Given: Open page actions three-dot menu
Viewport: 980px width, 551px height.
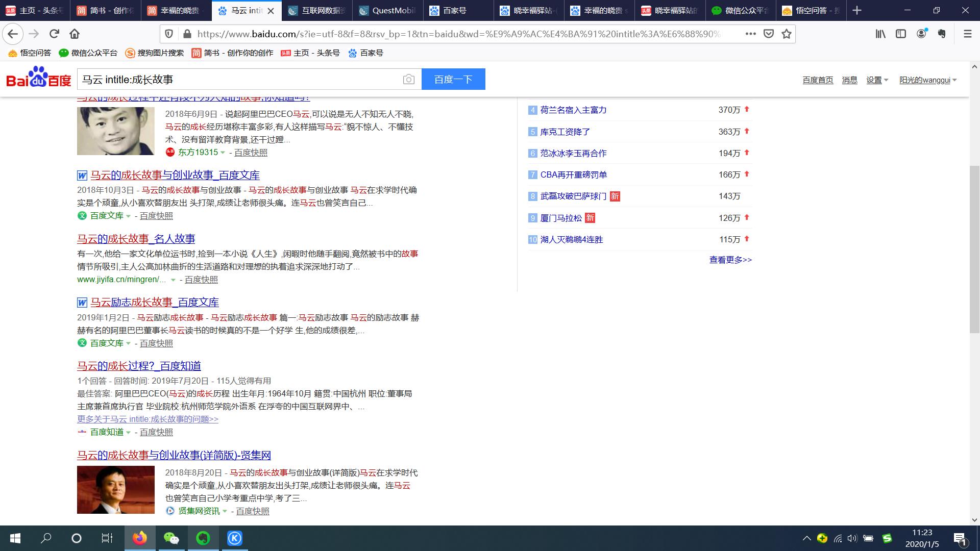Looking at the screenshot, I should pyautogui.click(x=750, y=34).
